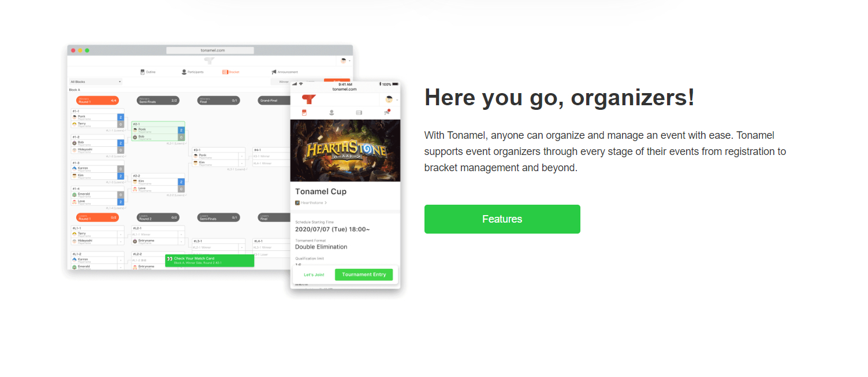
Task: Click the Let's Join! link
Action: (314, 275)
